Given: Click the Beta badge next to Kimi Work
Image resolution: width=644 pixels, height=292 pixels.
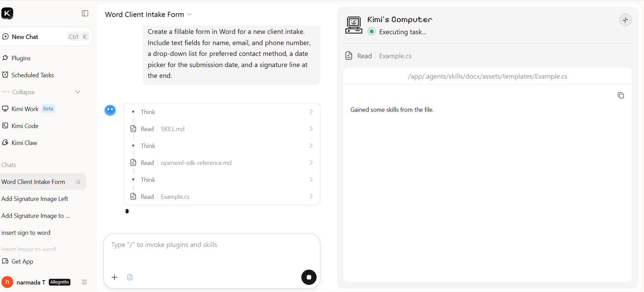Looking at the screenshot, I should pos(48,109).
